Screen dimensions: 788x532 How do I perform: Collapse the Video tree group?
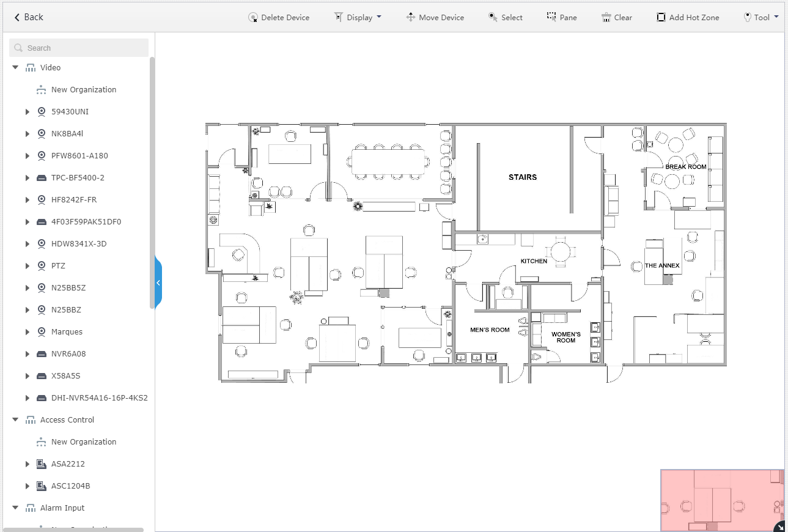click(16, 68)
